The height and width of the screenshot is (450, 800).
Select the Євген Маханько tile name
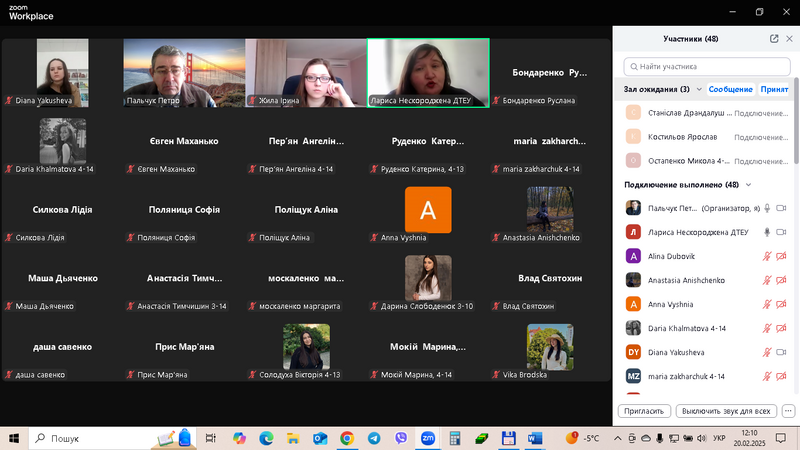pyautogui.click(x=184, y=141)
